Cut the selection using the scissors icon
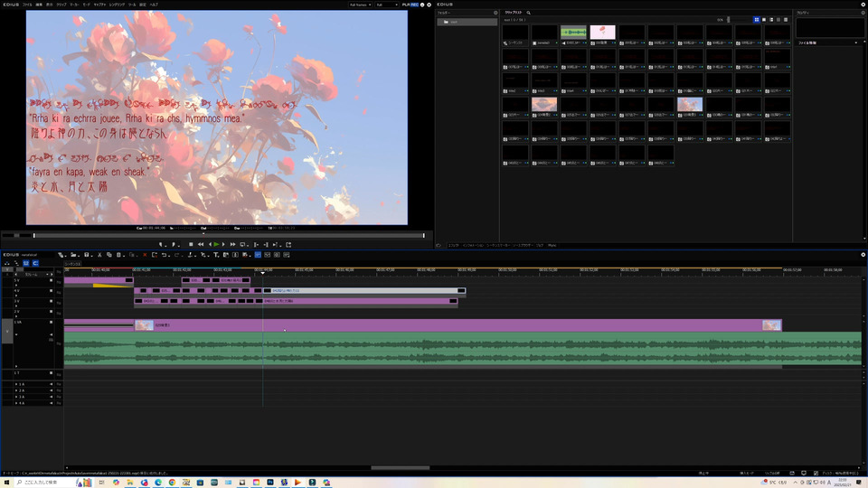The image size is (868, 488). click(99, 255)
